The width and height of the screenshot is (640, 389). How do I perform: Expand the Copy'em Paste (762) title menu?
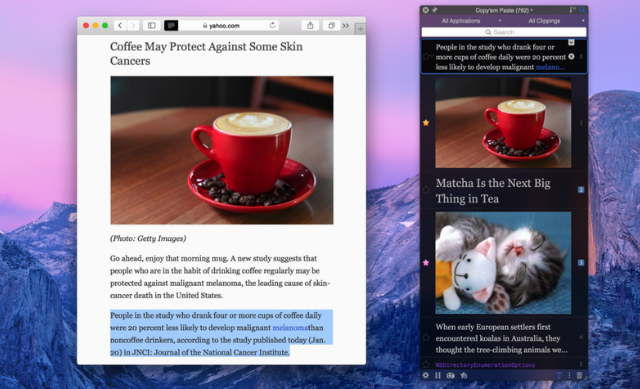coord(504,10)
